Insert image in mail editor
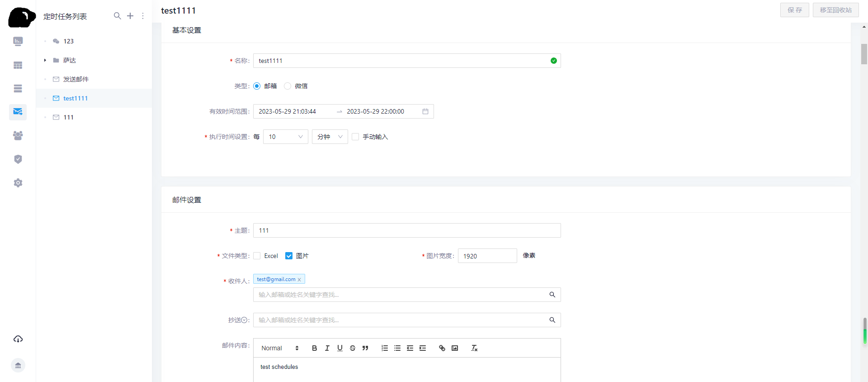Viewport: 868px width, 382px height. (x=455, y=348)
